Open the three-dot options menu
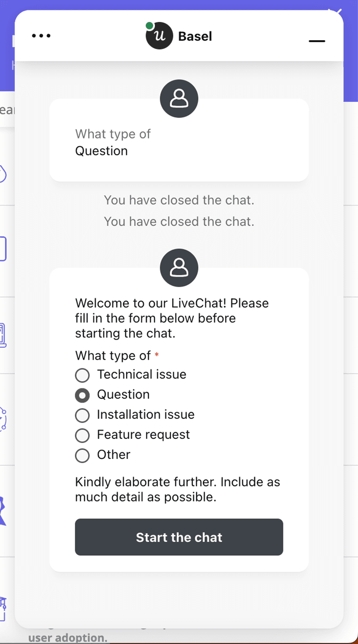 coord(42,36)
